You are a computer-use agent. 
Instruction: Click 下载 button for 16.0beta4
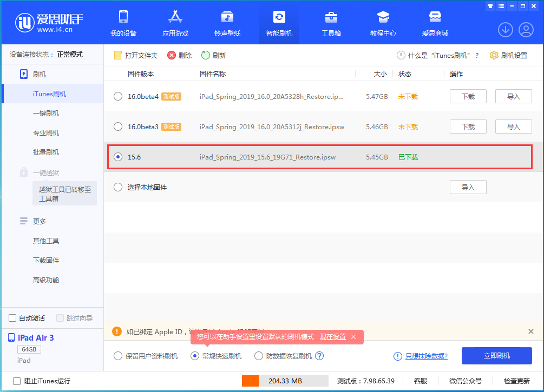click(x=468, y=96)
